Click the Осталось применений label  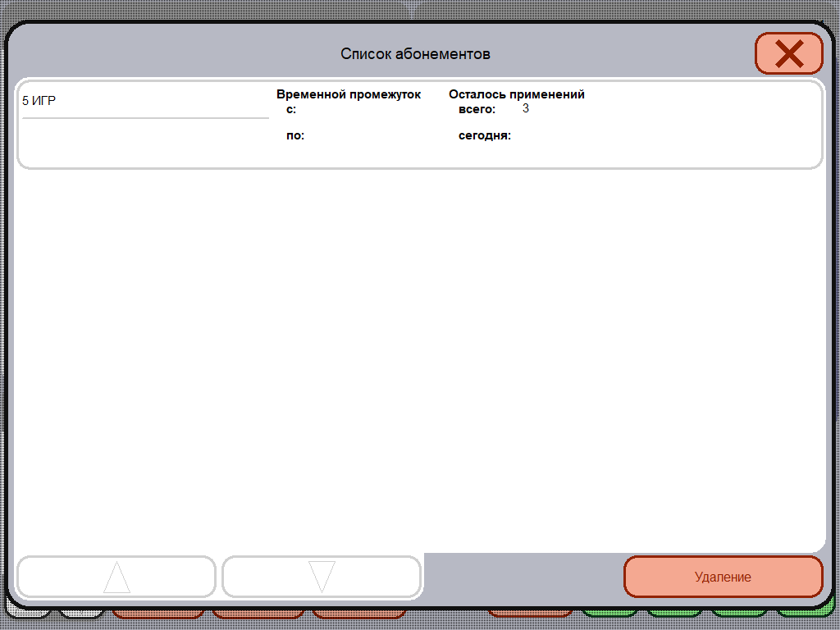(x=517, y=95)
